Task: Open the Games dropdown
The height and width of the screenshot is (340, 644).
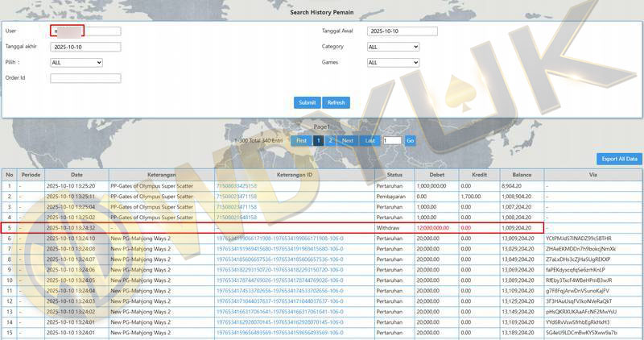Action: click(x=393, y=62)
